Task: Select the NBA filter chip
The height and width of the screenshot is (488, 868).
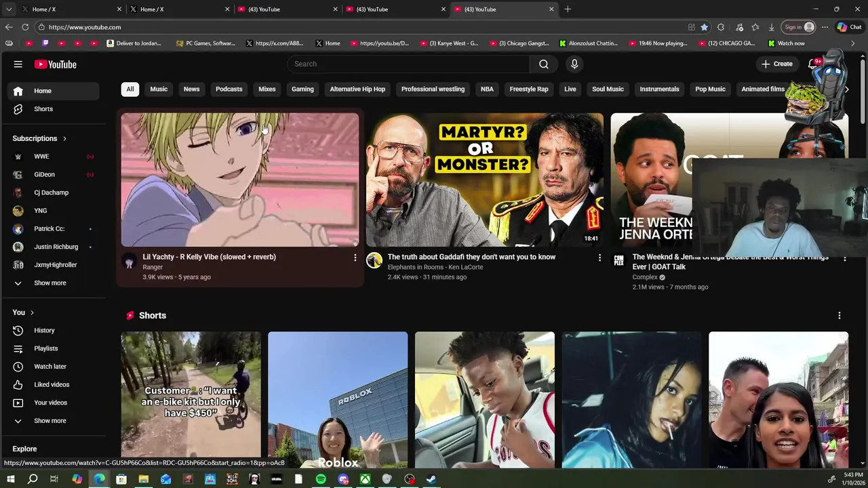Action: (487, 89)
